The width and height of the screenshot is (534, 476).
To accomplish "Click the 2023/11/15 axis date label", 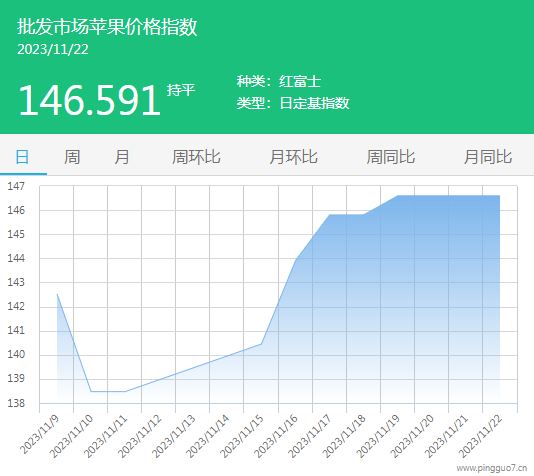I will point(241,436).
